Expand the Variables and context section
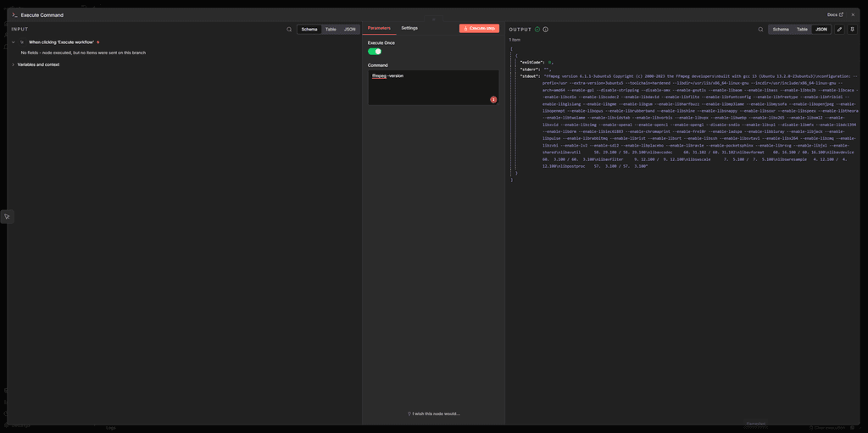 (14, 64)
